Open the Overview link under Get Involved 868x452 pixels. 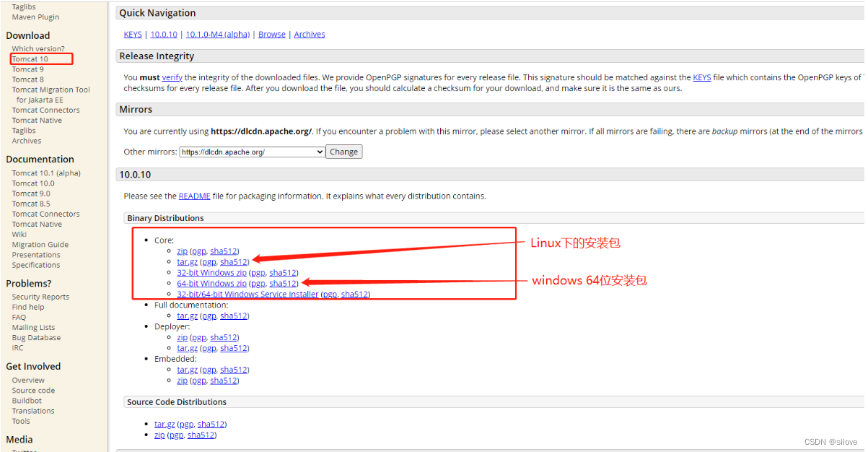pos(28,381)
